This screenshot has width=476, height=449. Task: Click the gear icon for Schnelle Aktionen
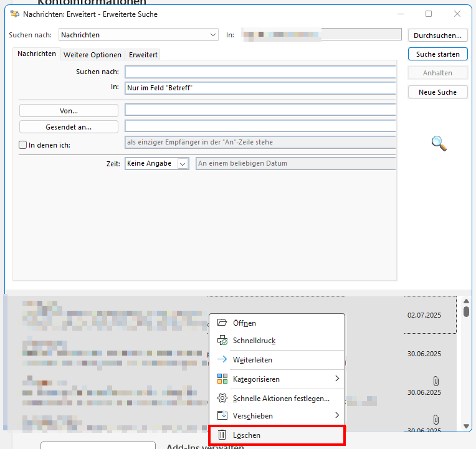[x=222, y=398]
